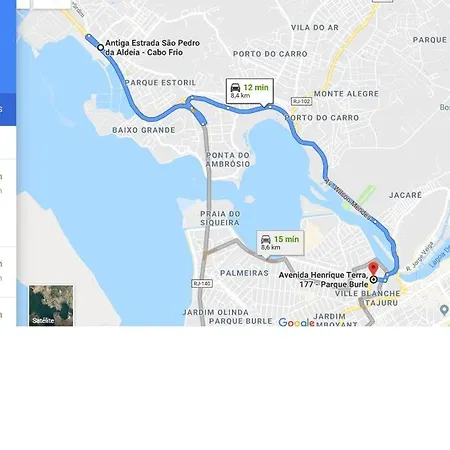450x450 pixels.
Task: Click the Baixo Grande neighborhood label
Action: (x=144, y=130)
